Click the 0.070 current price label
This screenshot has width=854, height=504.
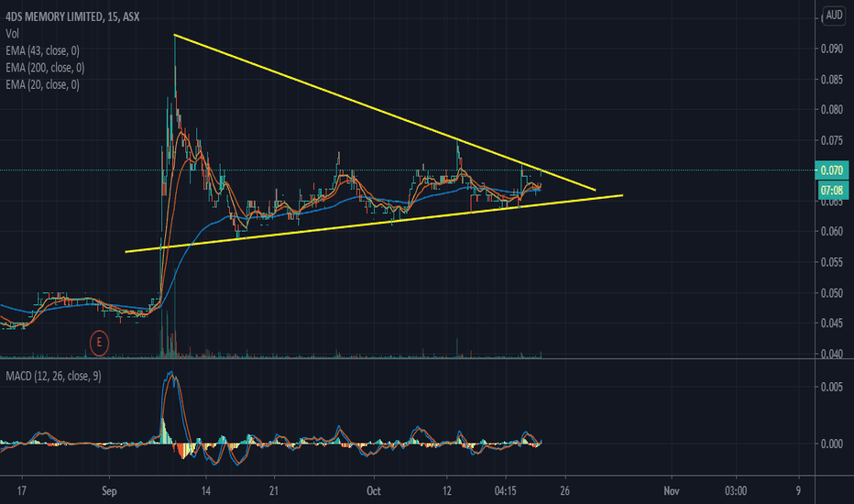click(x=832, y=170)
